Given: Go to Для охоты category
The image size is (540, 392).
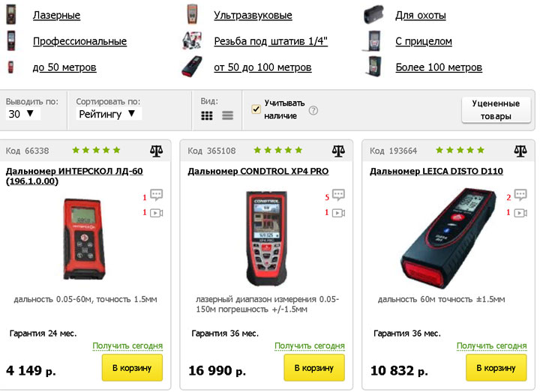Looking at the screenshot, I should coord(421,15).
